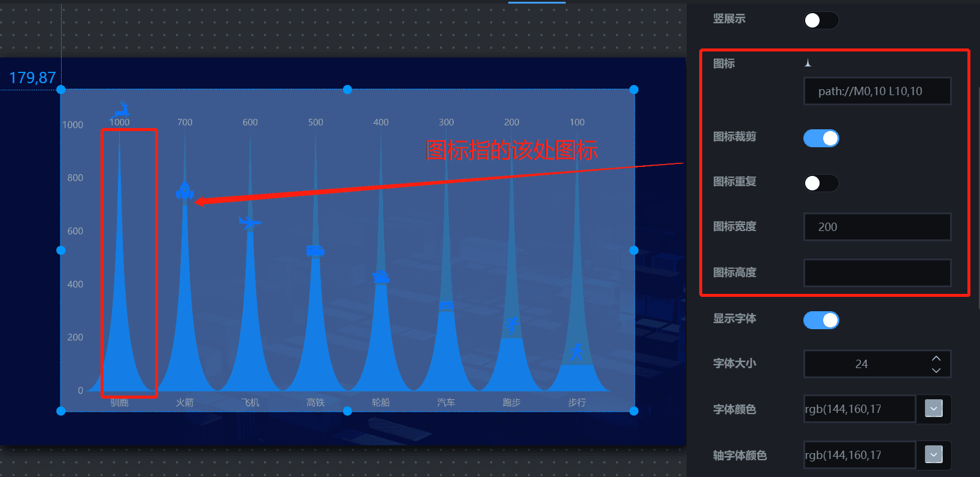Click the top-left resize handle of the chart
980x477 pixels.
click(61, 90)
